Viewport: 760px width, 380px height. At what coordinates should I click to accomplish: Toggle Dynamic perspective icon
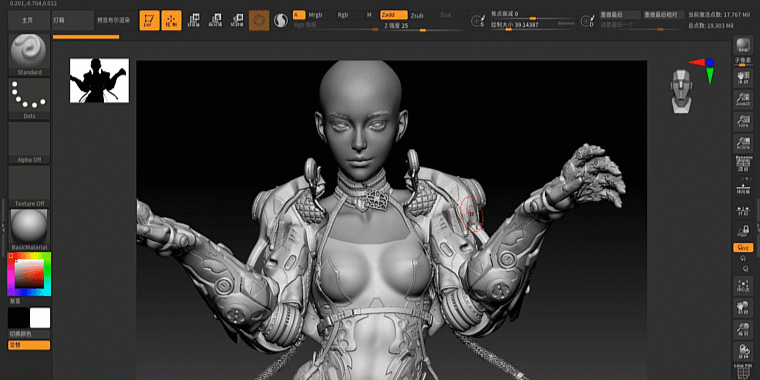click(x=743, y=164)
